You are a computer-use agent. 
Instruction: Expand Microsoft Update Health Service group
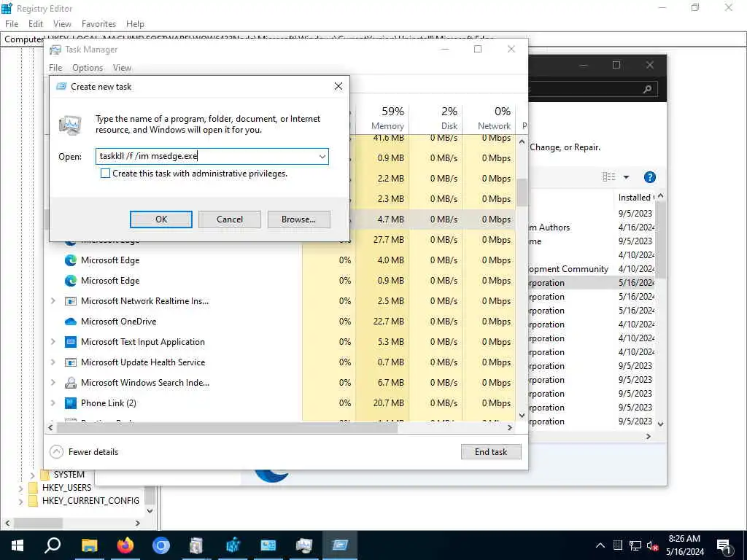(x=53, y=362)
